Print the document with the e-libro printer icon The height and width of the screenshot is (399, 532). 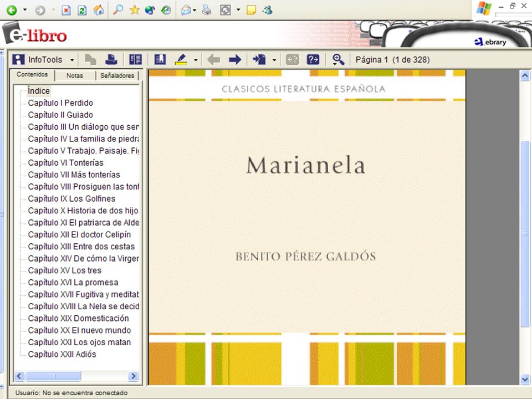111,60
